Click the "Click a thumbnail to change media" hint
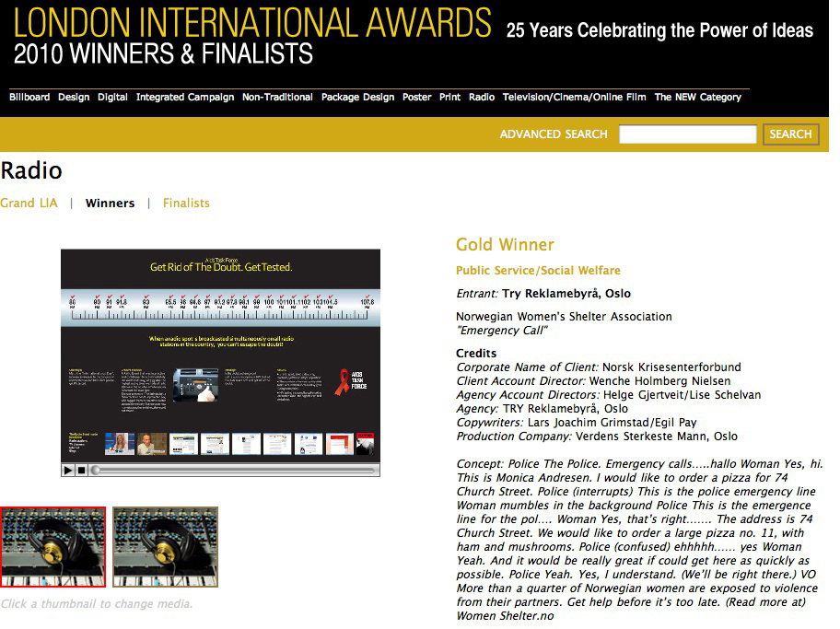This screenshot has width=840, height=629. [97, 604]
